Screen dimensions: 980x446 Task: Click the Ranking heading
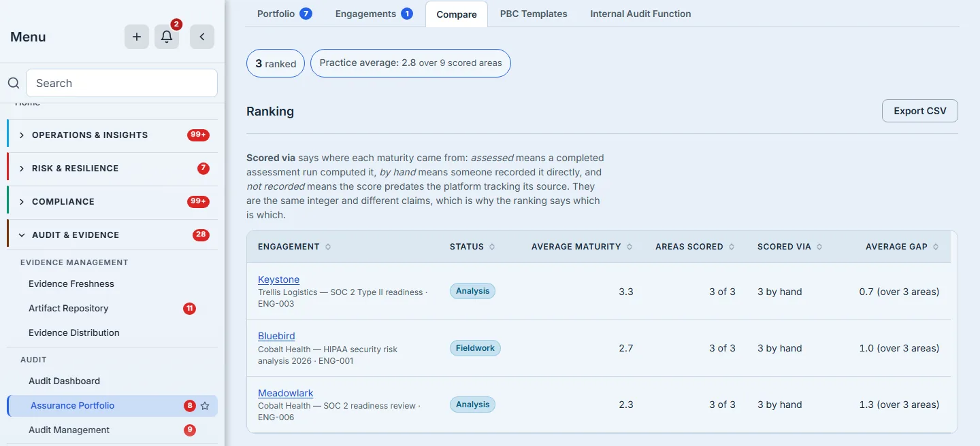(x=270, y=112)
